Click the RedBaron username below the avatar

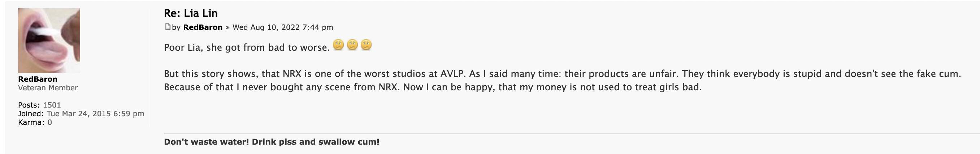[38, 79]
